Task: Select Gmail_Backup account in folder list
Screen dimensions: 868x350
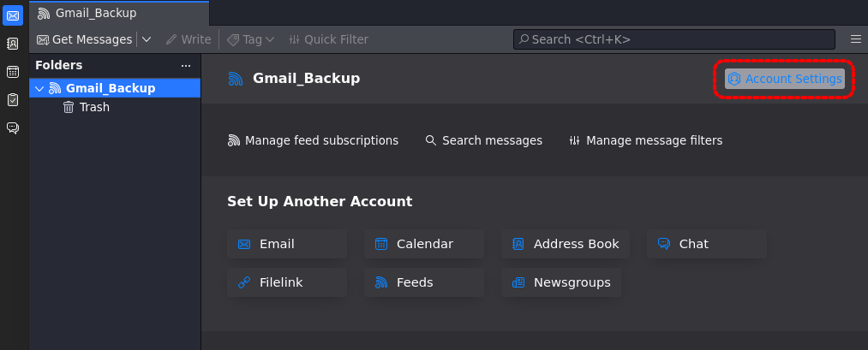Action: (115, 88)
